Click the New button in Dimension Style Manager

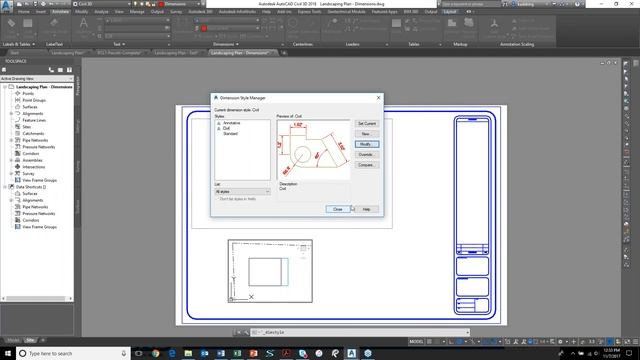tap(367, 134)
